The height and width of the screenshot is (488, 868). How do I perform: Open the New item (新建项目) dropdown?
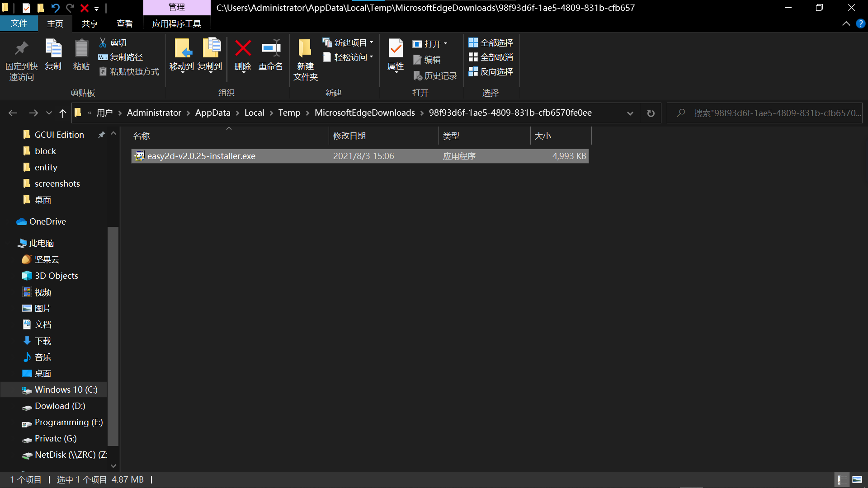coord(348,42)
